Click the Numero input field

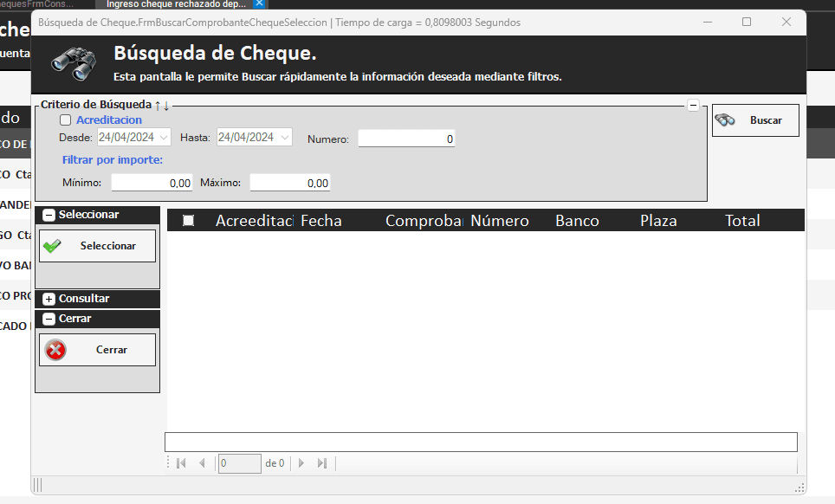coord(406,139)
